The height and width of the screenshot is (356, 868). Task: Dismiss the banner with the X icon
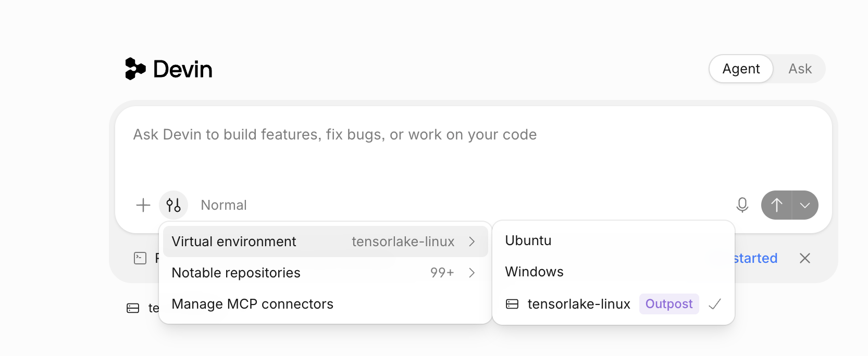805,258
